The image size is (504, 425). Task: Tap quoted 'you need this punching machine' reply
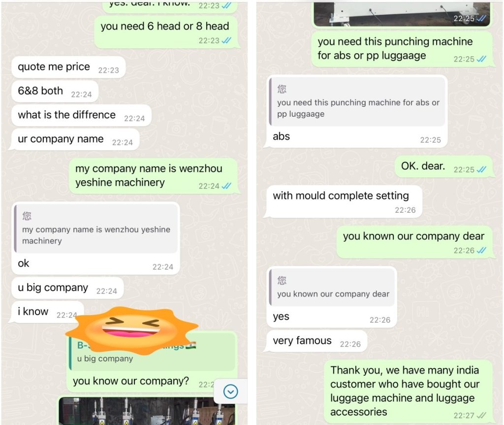click(357, 101)
